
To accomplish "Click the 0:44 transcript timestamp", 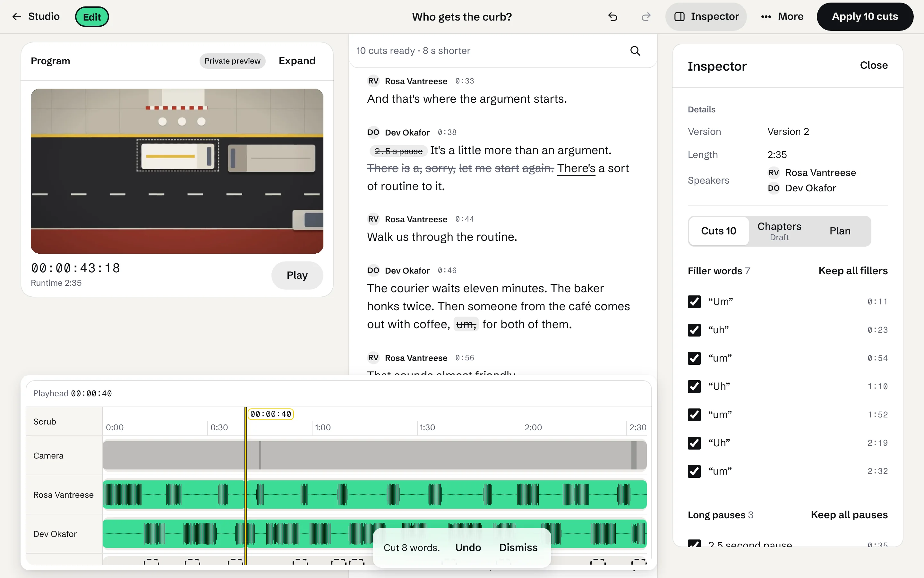I will (465, 219).
